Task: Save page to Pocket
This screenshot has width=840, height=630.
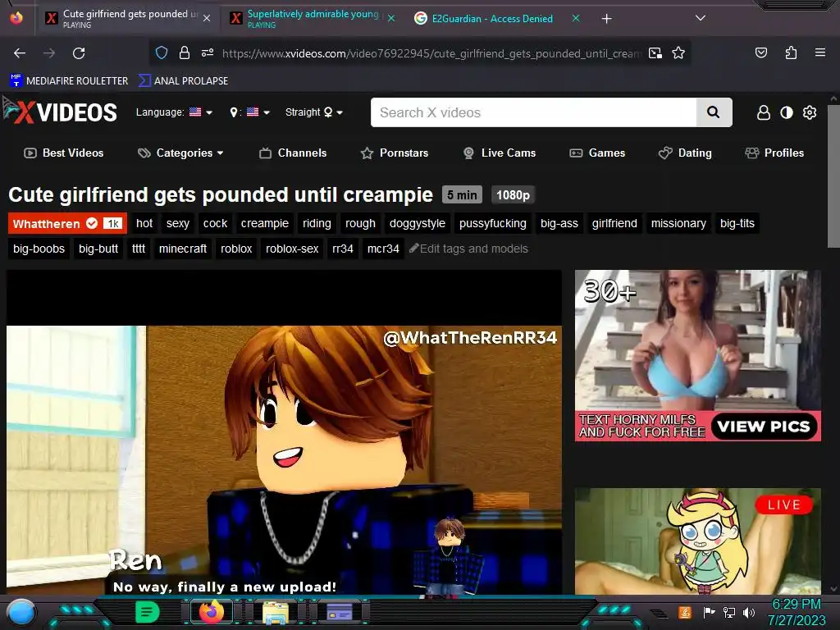Action: tap(760, 52)
